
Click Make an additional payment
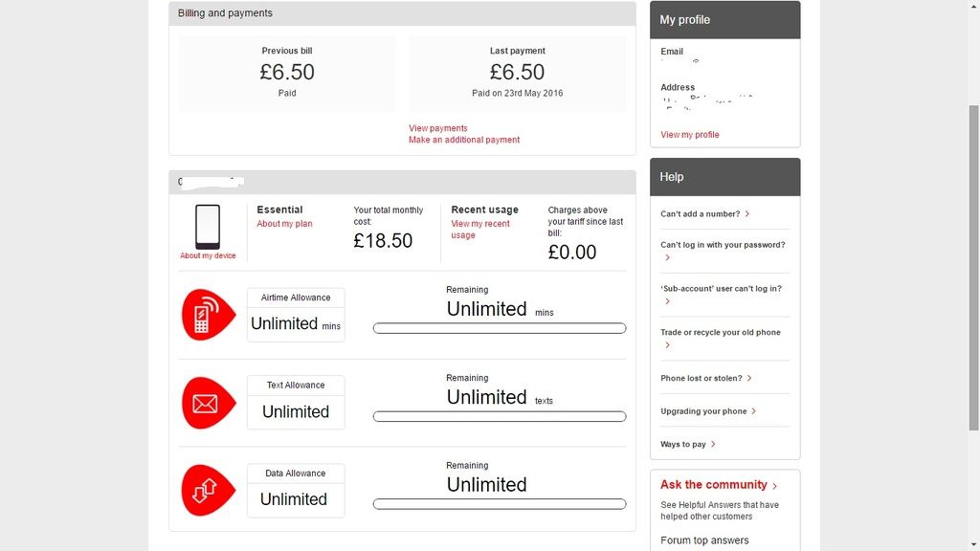coord(464,140)
